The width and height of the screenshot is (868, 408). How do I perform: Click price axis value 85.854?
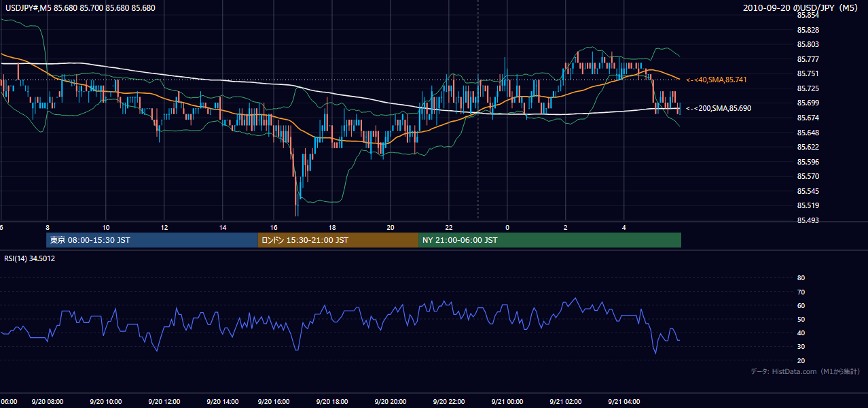coord(808,15)
